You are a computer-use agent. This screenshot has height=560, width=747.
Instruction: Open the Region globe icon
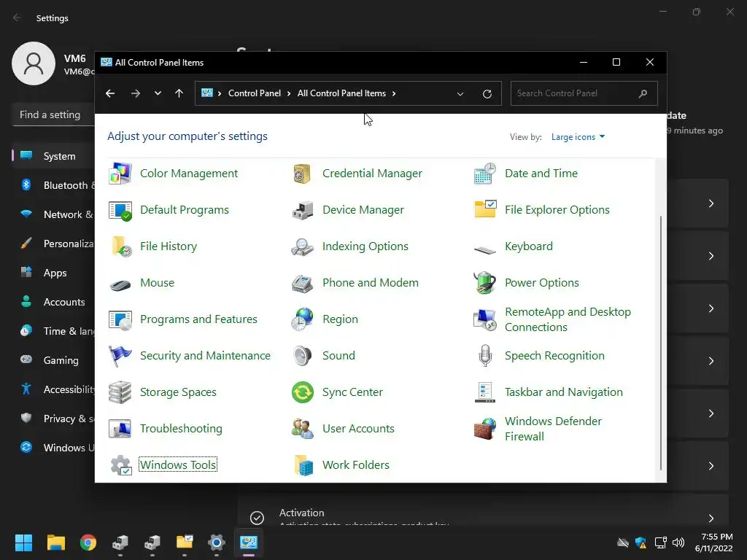click(302, 319)
